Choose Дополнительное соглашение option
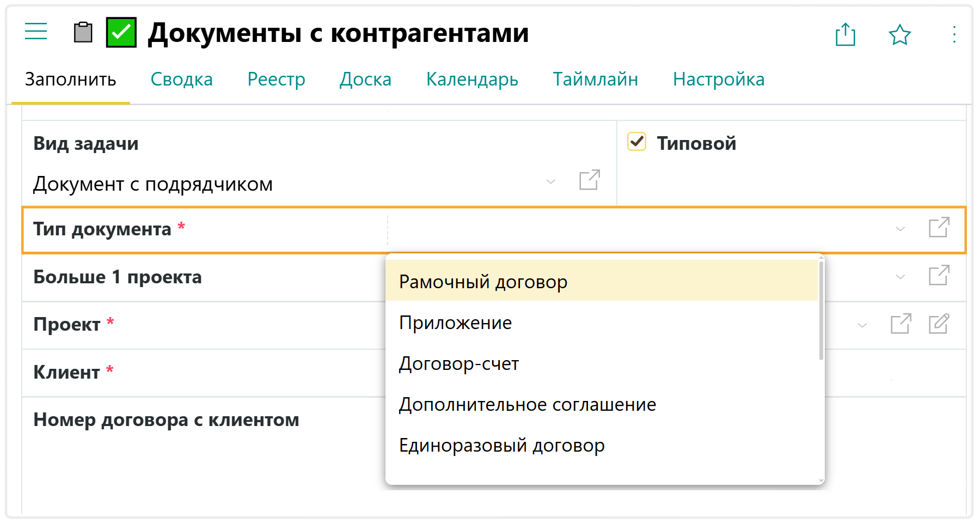 527,405
